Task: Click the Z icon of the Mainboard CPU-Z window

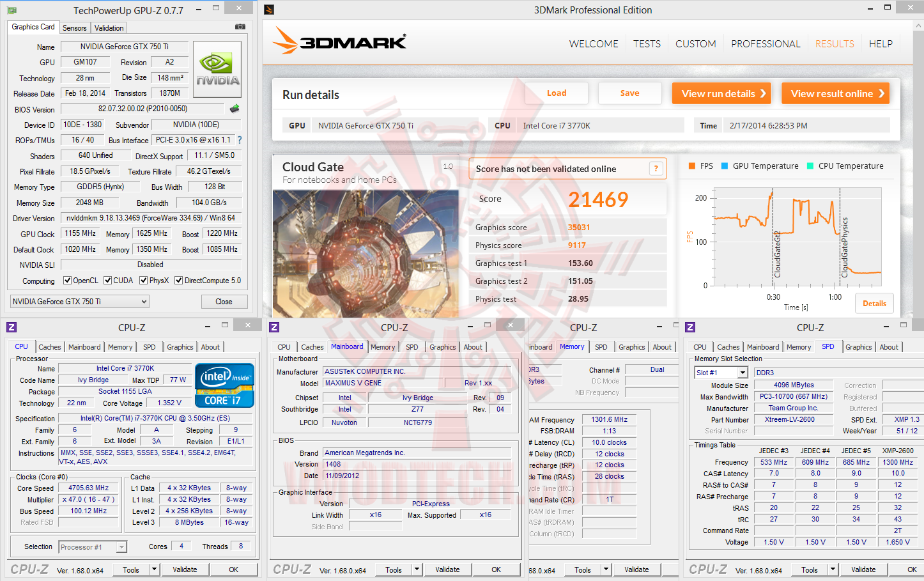Action: (x=274, y=327)
